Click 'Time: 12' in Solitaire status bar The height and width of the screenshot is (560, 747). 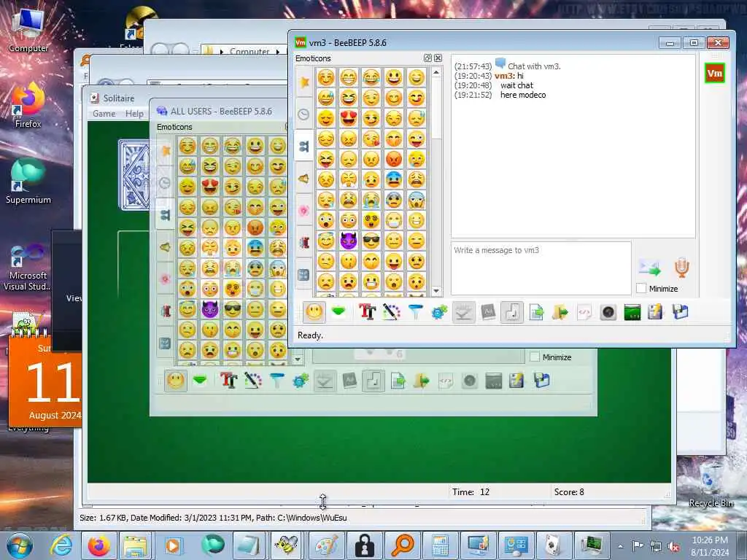pos(471,492)
